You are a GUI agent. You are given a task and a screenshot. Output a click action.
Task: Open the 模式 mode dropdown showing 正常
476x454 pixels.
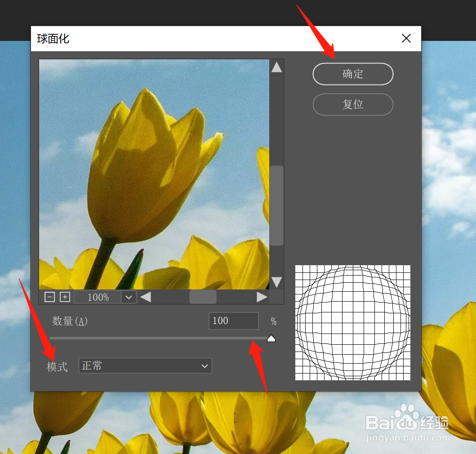[x=145, y=365]
